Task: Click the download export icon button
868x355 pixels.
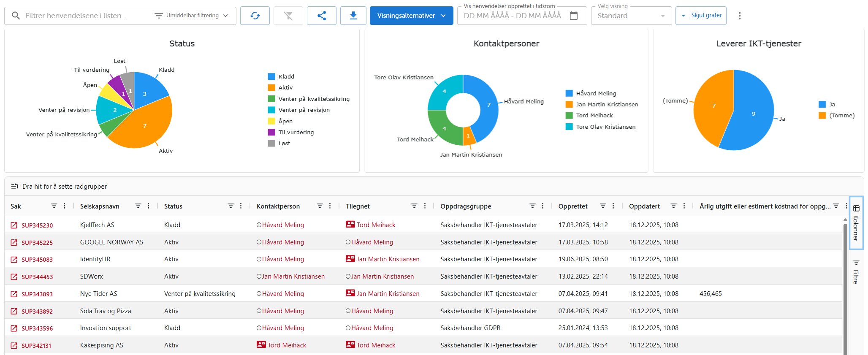Action: 353,16
